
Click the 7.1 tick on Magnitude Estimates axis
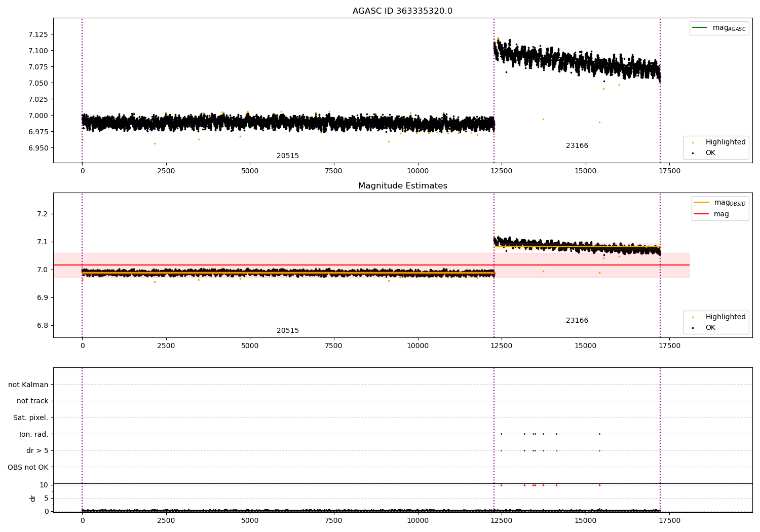point(43,242)
